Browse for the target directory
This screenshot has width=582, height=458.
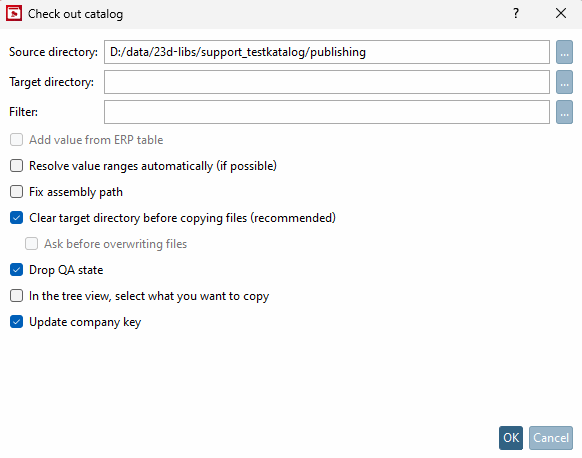564,82
